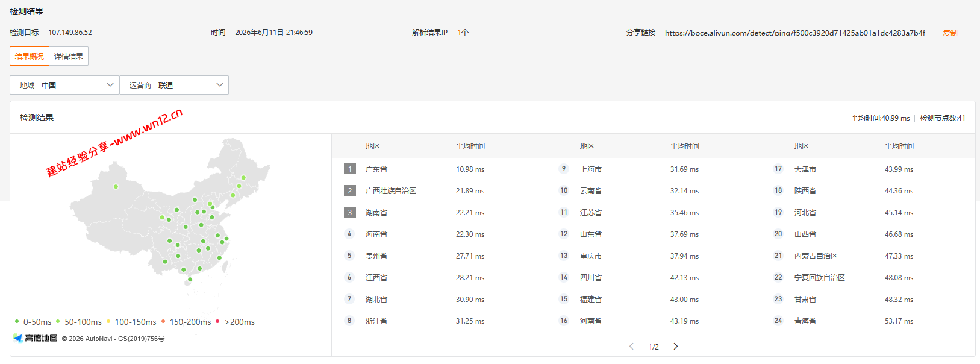Click the 河南省 region cell

pos(591,321)
